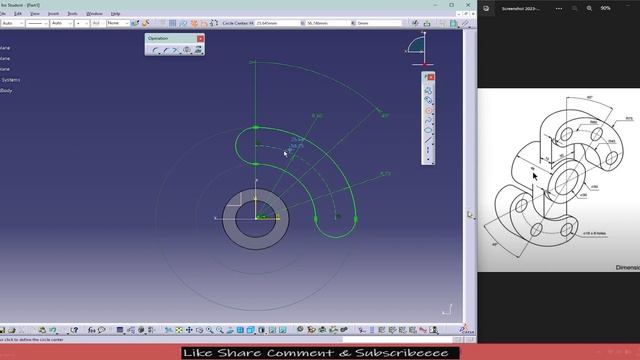Toggle Snap to Point
This screenshot has height=360, width=640.
tap(183, 23)
